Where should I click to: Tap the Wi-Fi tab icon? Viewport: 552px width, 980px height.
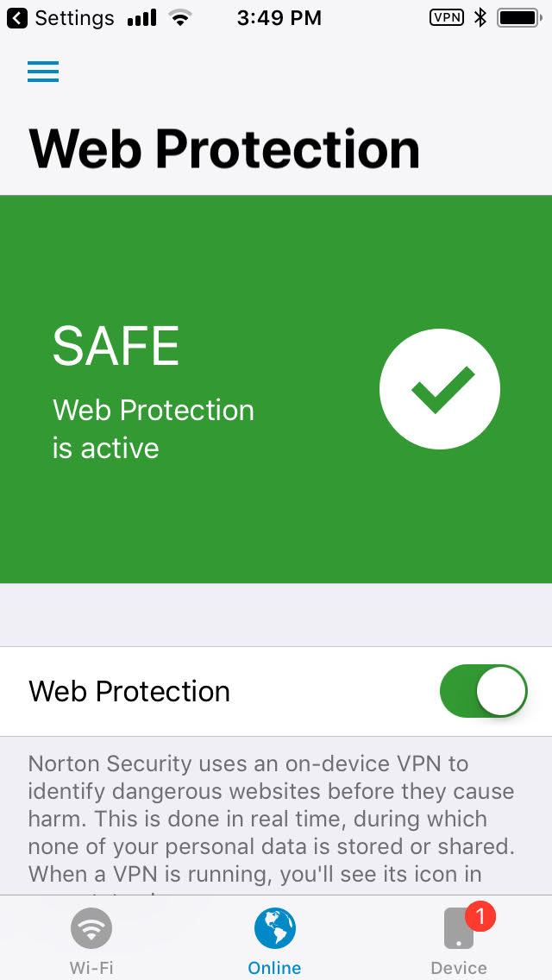tap(91, 929)
